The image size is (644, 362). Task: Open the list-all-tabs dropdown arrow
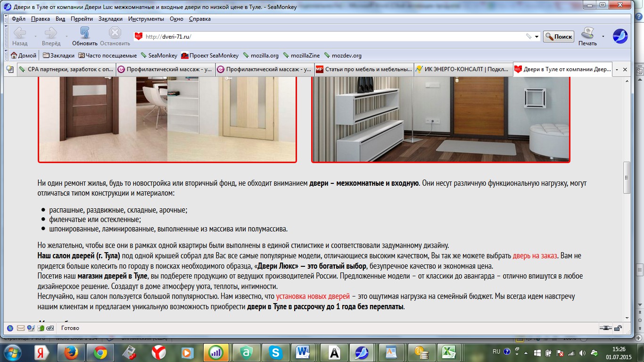(x=617, y=69)
